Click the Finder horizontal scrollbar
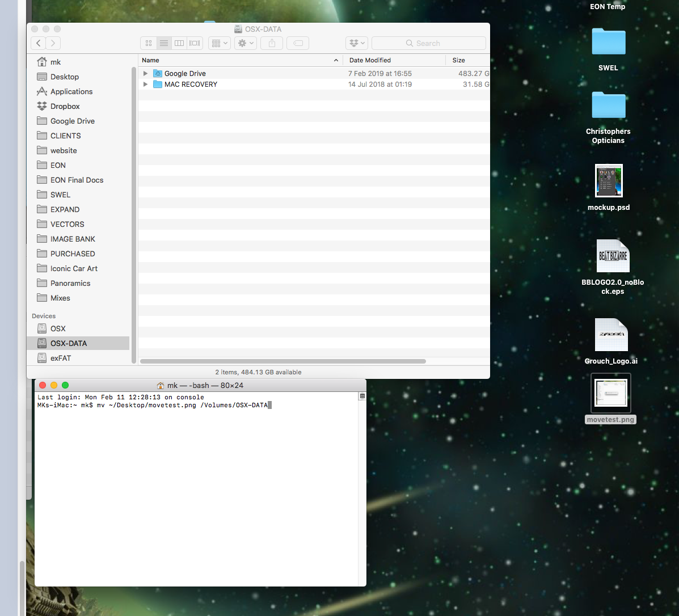This screenshot has height=616, width=679. coord(283,361)
